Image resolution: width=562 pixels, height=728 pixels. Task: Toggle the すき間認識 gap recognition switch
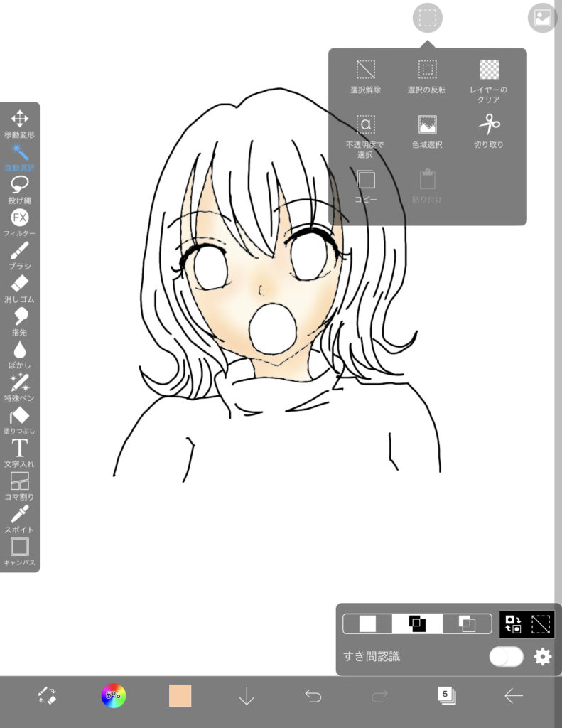point(506,656)
